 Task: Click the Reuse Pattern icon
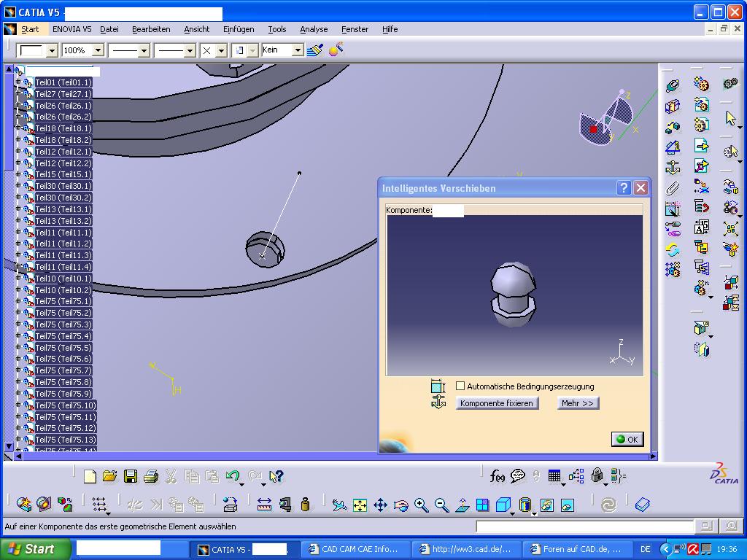673,270
